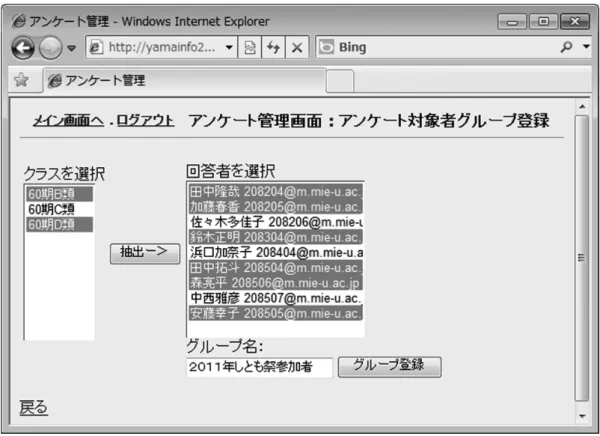Screen dimensions: 600x436
Task: Select respondent 佐々木多佳子 208206
Action: coord(275,222)
